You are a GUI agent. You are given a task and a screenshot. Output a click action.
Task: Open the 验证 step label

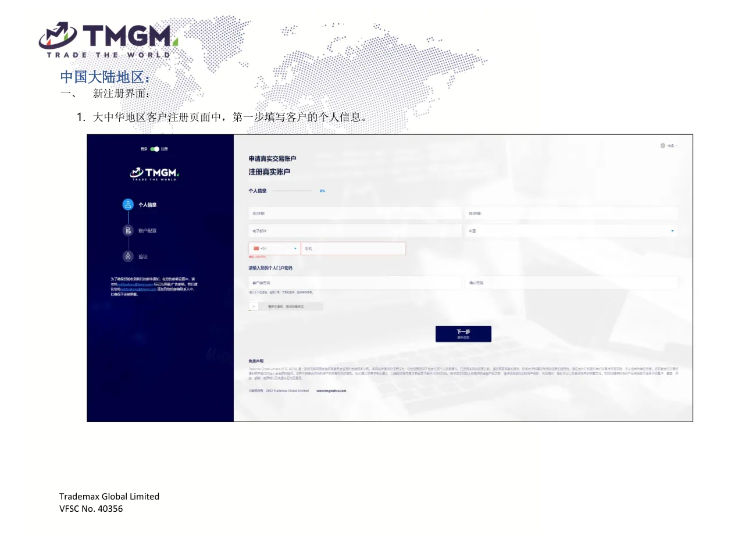coord(143,256)
